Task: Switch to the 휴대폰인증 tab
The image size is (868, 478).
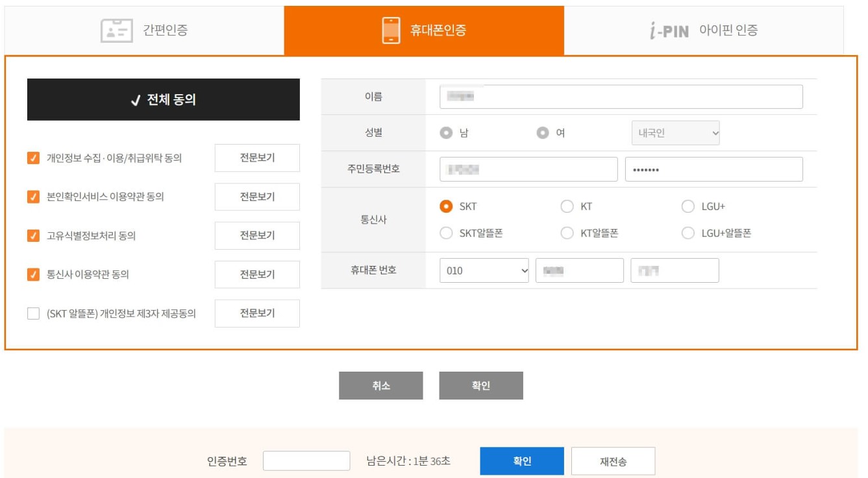Action: pyautogui.click(x=424, y=30)
